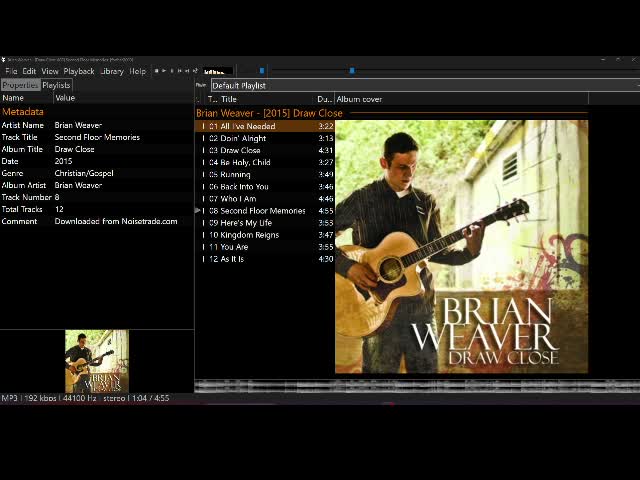
Task: Click the status bar playback info text
Action: (85, 398)
